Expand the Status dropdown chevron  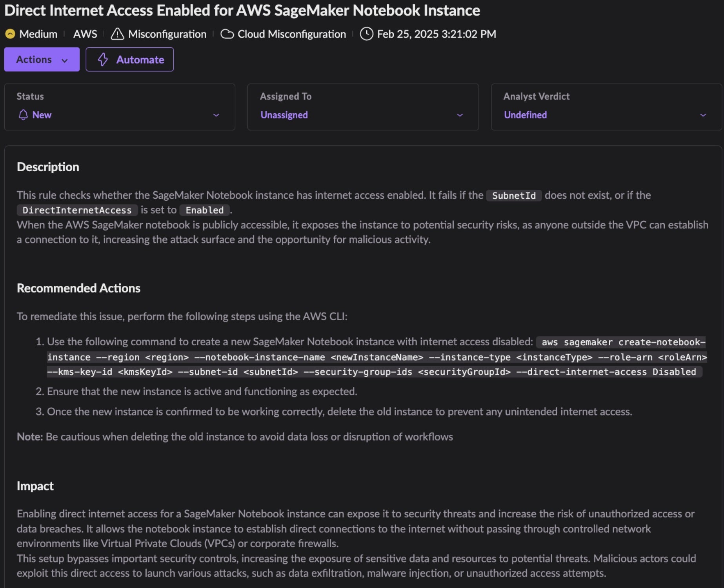216,115
